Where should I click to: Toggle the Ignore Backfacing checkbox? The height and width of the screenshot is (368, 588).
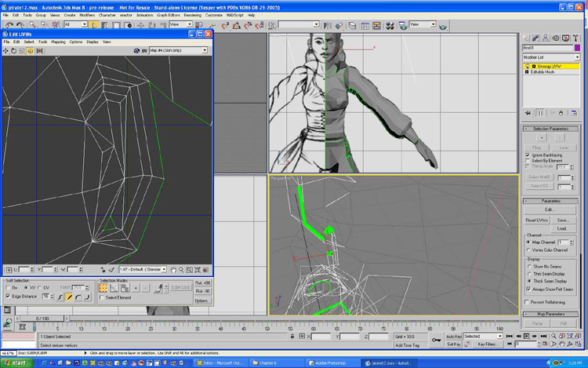[x=528, y=155]
